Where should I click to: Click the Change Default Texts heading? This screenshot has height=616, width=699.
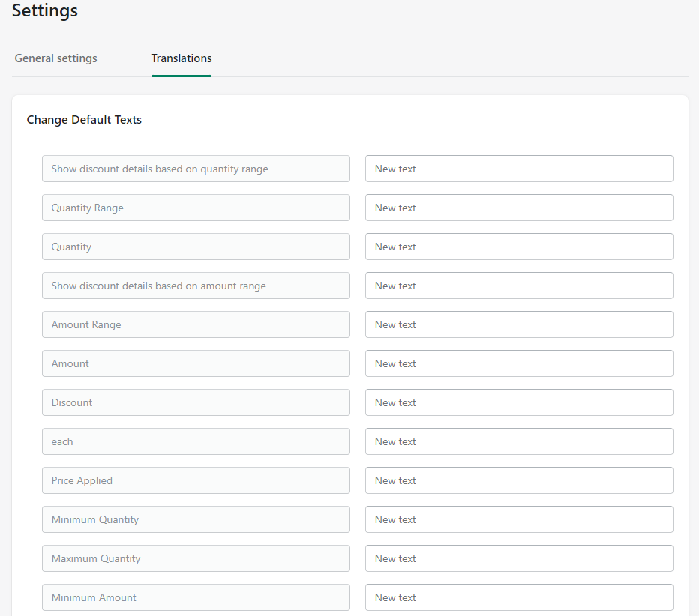tap(84, 119)
